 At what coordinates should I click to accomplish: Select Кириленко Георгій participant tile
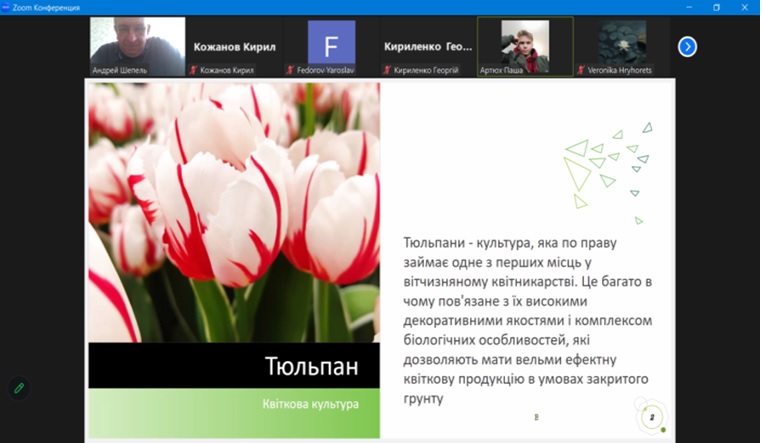coord(428,46)
